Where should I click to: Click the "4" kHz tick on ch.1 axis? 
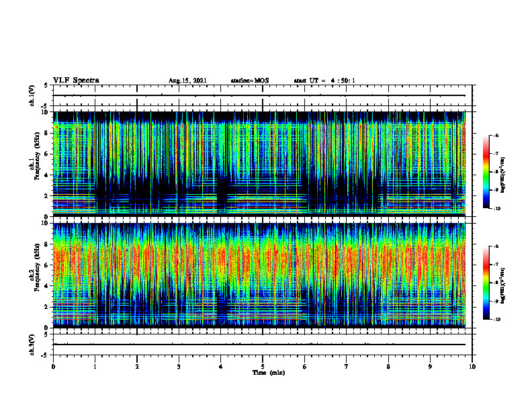click(48, 175)
